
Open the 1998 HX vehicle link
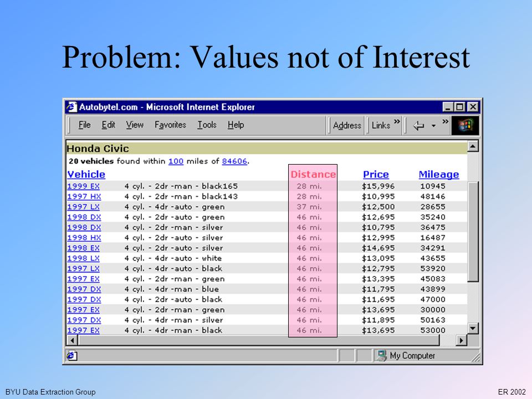84,238
